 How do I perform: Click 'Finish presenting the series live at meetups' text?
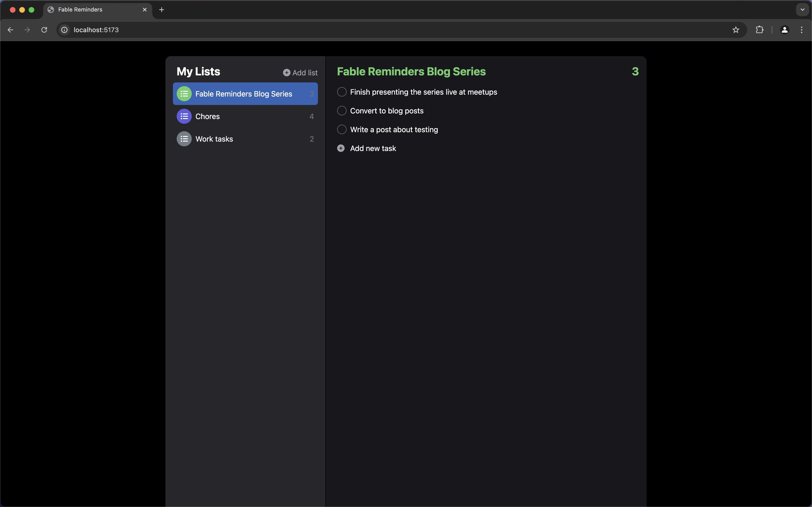424,92
